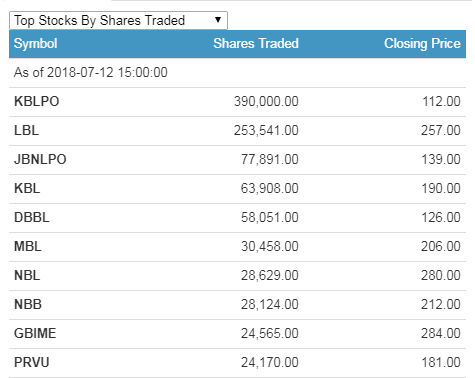Click the Closing Price column header
The image size is (475, 378).
point(422,44)
